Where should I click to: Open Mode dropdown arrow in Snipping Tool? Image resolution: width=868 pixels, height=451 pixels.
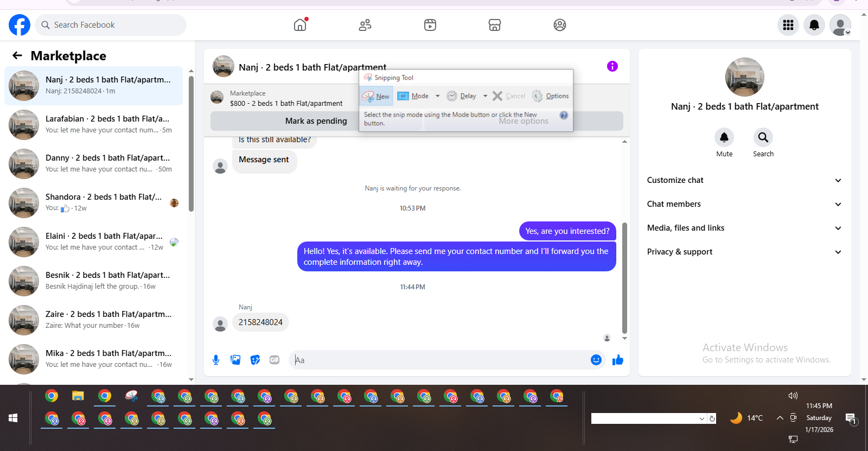pos(437,96)
